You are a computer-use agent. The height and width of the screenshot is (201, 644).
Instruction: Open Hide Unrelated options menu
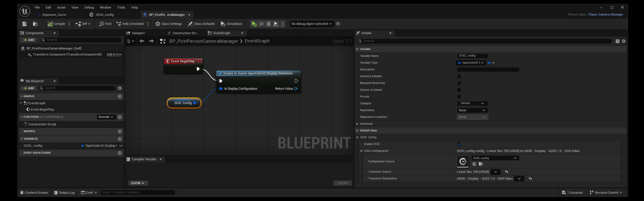pyautogui.click(x=148, y=24)
